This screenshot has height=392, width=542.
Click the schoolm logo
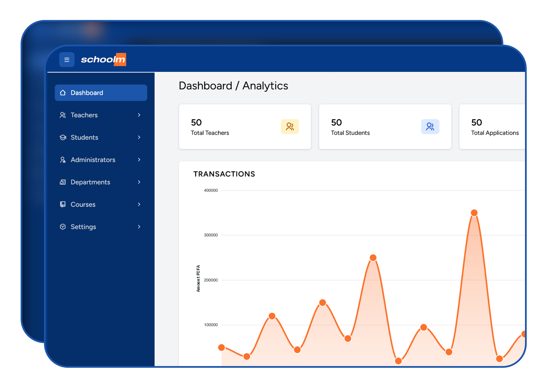pos(103,59)
